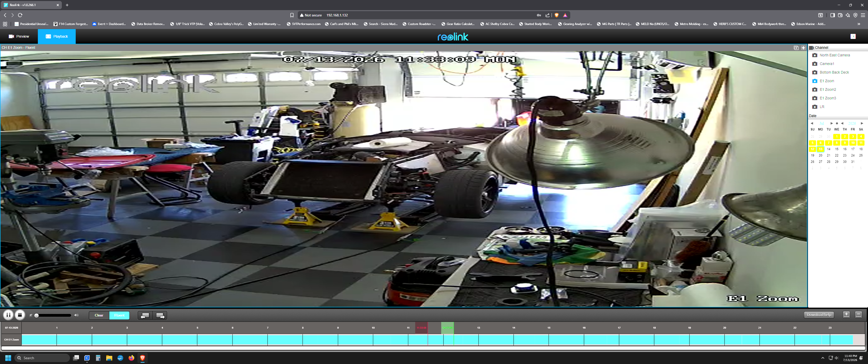Viewport: 868px width, 364px height.
Task: Click the Download help button
Action: coord(819,315)
